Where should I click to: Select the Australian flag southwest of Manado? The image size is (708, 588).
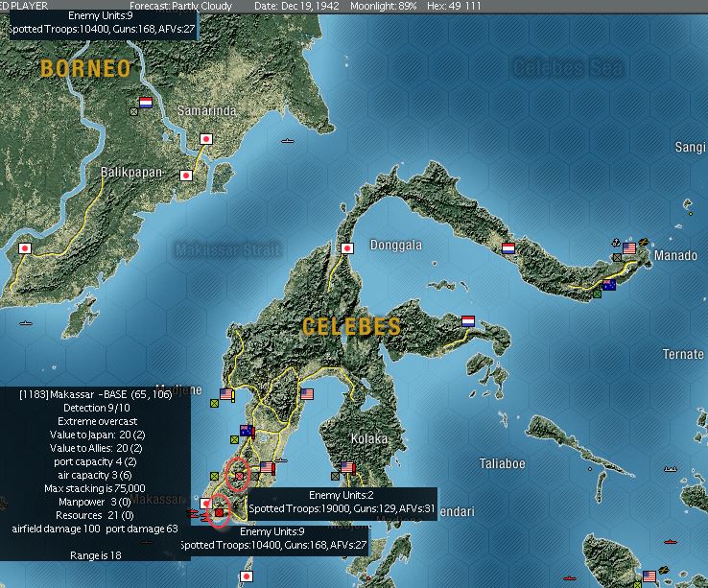point(609,285)
